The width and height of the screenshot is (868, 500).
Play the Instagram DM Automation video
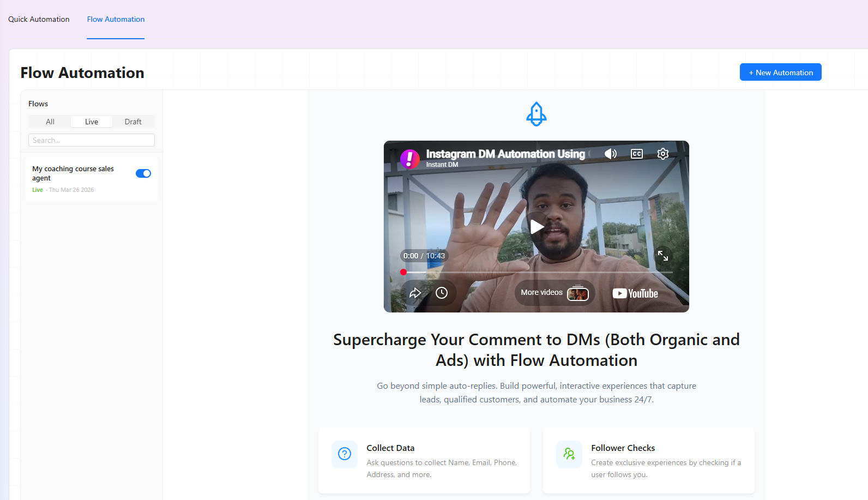coord(537,227)
